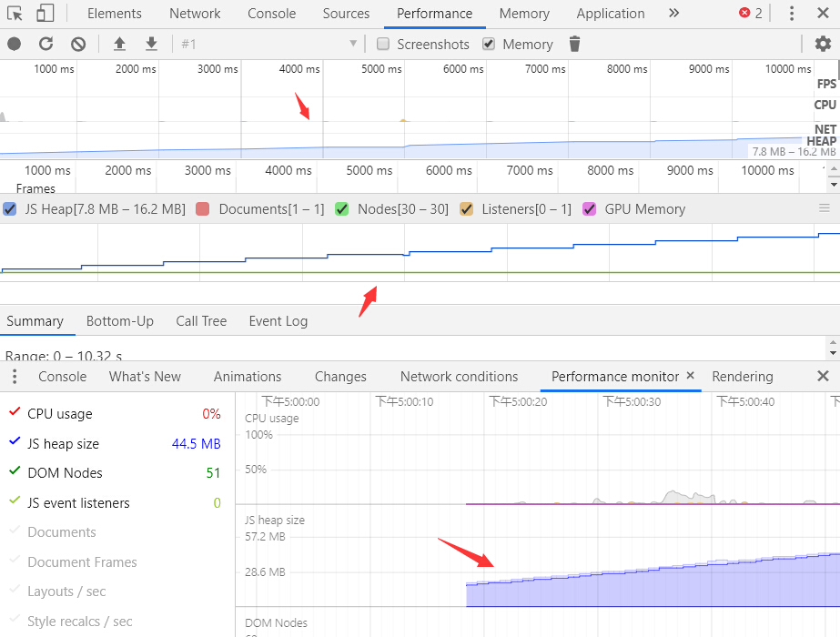The width and height of the screenshot is (840, 637).
Task: Enable the Screenshots checkbox
Action: [383, 44]
